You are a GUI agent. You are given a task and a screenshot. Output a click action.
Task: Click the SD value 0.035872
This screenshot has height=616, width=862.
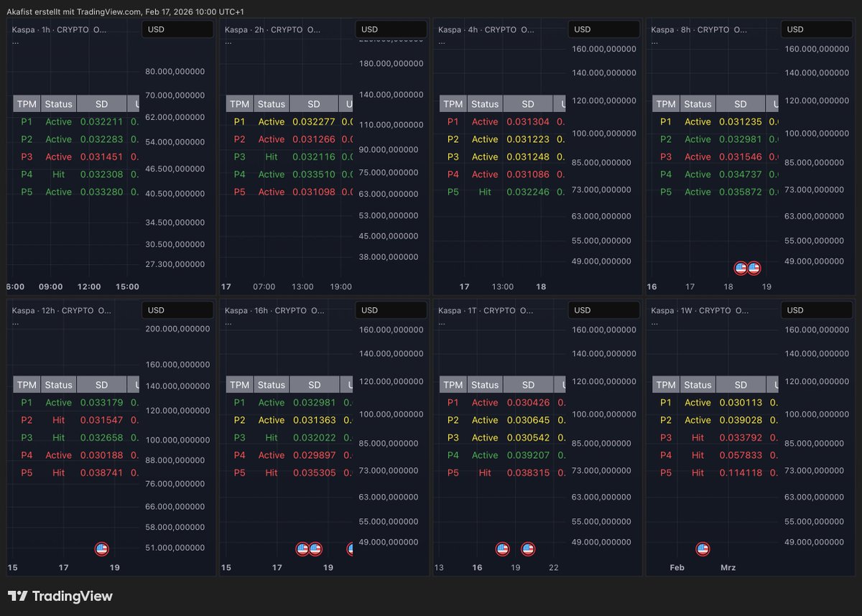tap(741, 192)
